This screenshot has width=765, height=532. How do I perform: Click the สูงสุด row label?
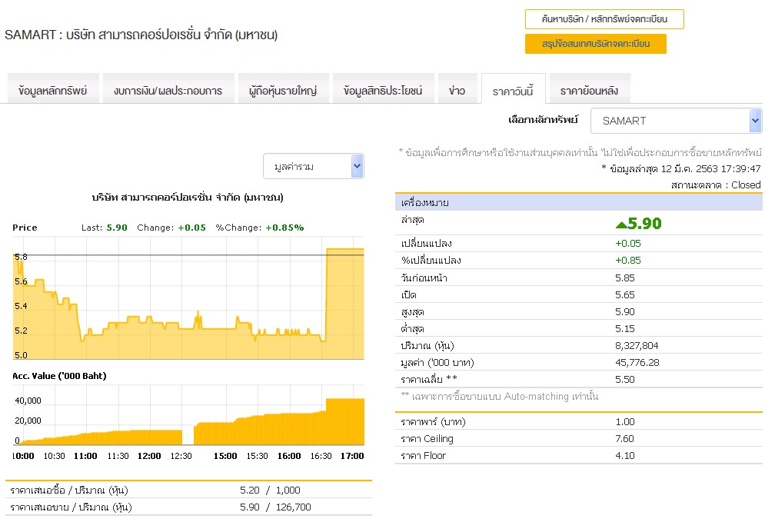tap(412, 312)
